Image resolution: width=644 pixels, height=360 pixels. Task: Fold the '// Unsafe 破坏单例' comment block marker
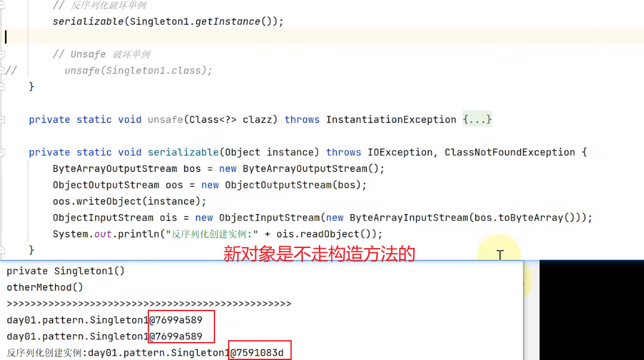click(2, 54)
